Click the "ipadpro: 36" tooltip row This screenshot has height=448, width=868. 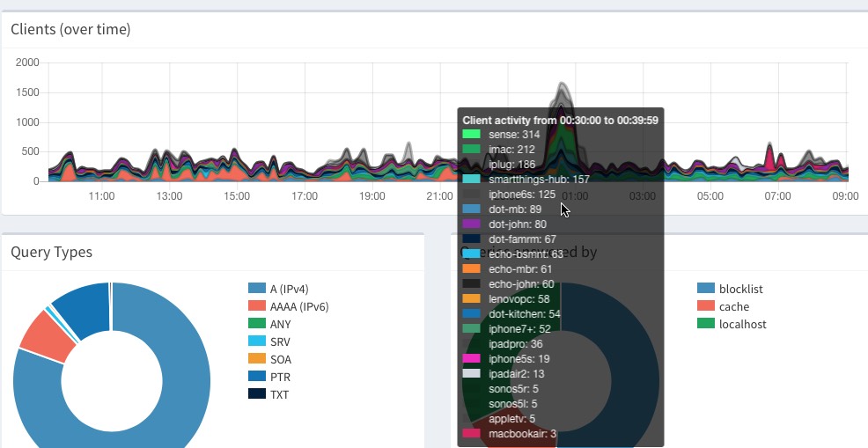(x=503, y=344)
